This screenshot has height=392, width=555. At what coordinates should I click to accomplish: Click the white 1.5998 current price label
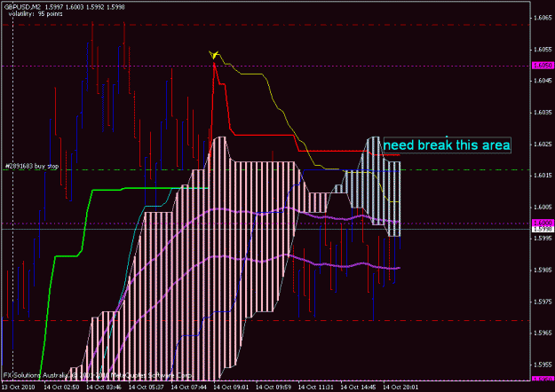543,229
